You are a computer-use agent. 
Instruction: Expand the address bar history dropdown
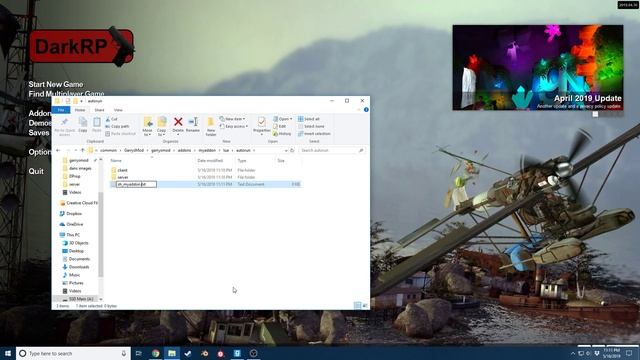[x=286, y=150]
